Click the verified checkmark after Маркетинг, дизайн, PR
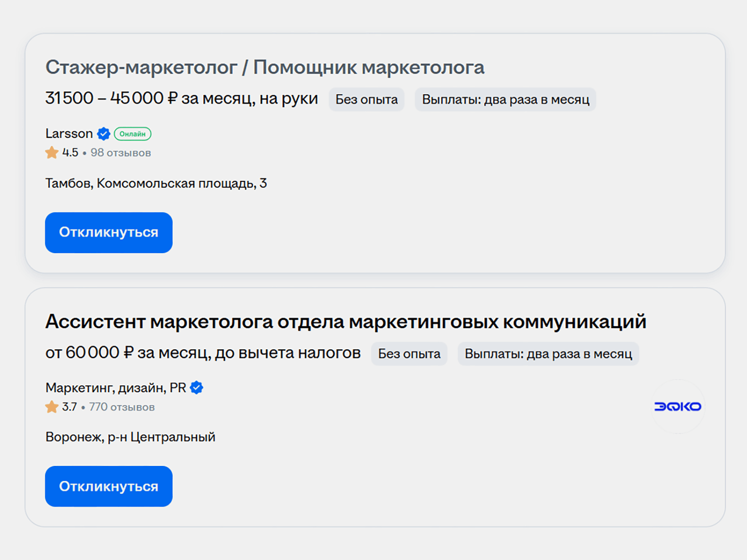The height and width of the screenshot is (560, 747). 196,388
